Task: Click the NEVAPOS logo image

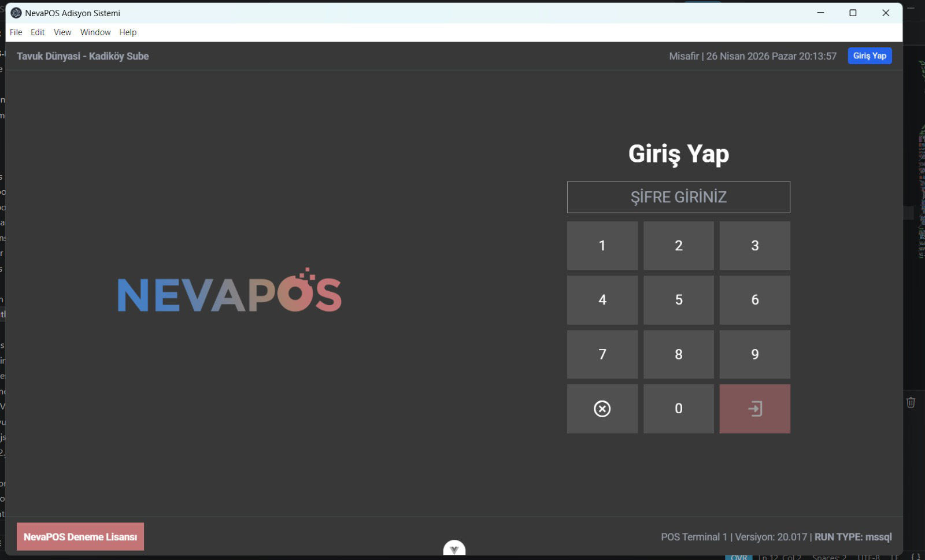Action: click(230, 291)
